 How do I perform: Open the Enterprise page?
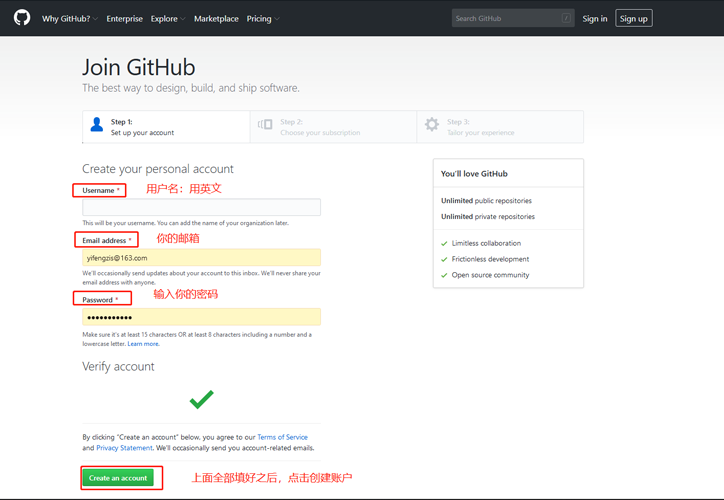[124, 18]
